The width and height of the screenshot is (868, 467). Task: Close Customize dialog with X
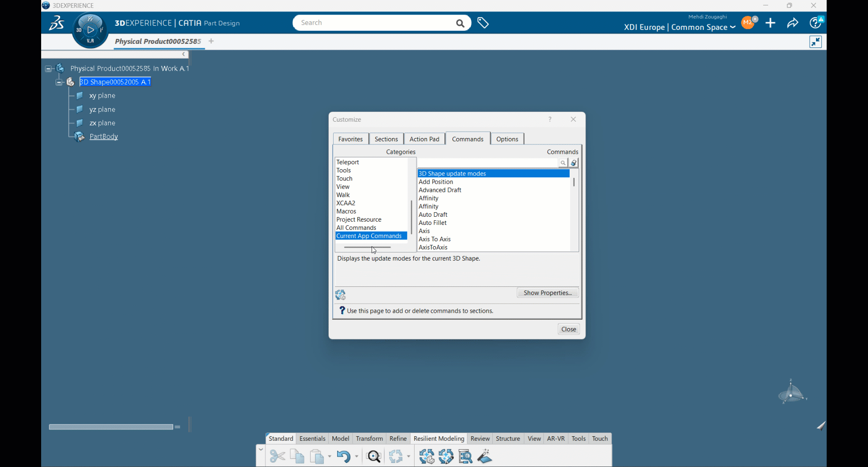[x=573, y=119]
